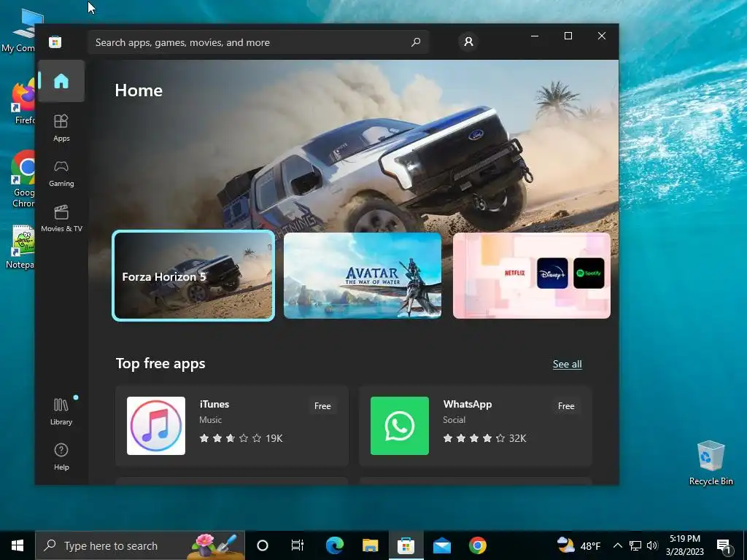Launch Microsoft Edge from taskbar

tap(334, 545)
